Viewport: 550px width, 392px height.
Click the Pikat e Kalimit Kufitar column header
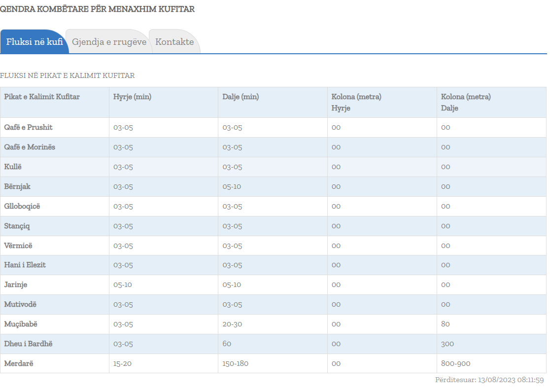[42, 97]
